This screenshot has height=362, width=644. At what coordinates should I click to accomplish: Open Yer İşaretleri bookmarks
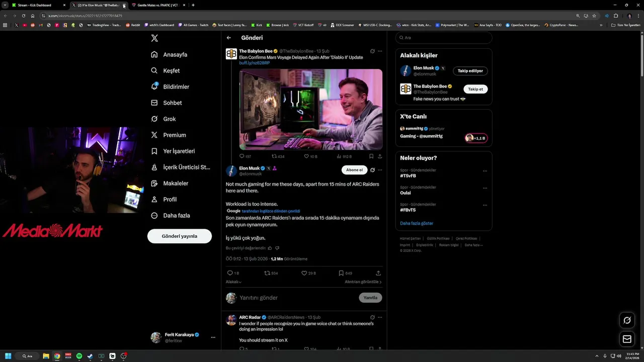[x=173, y=151]
